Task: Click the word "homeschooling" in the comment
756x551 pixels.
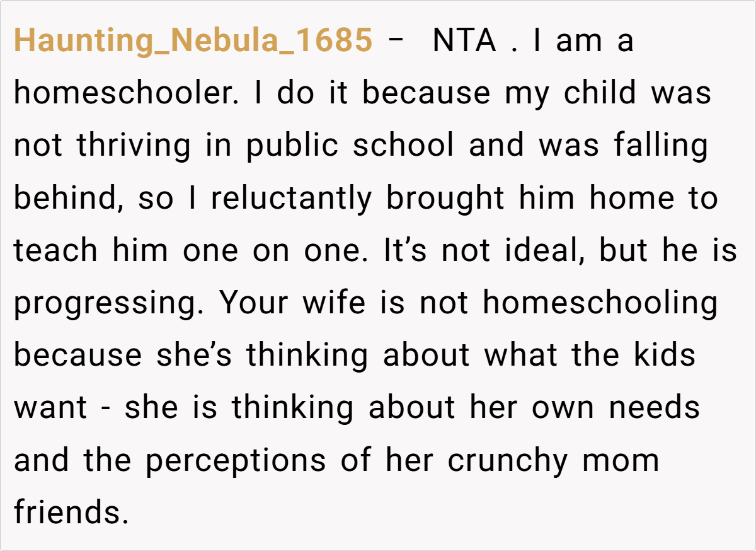Action: tap(600, 303)
